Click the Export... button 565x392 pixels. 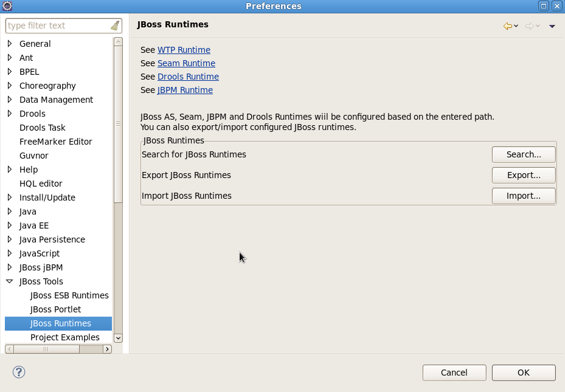524,175
